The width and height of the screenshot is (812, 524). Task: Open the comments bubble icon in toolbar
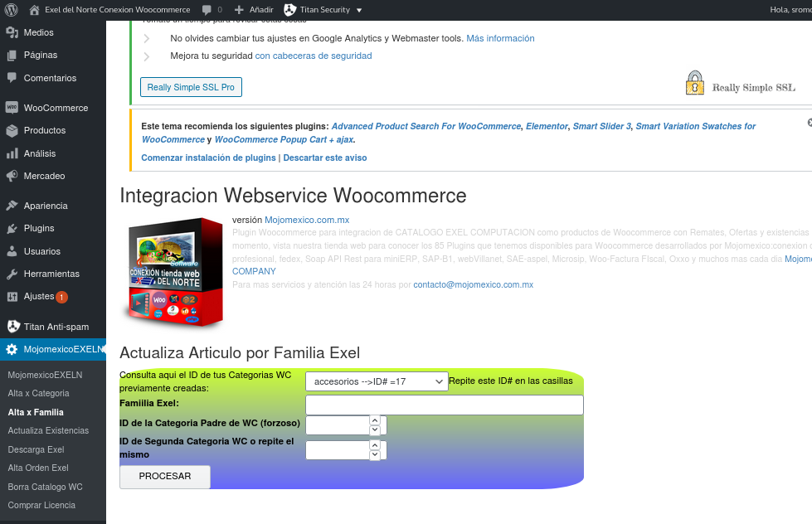207,9
